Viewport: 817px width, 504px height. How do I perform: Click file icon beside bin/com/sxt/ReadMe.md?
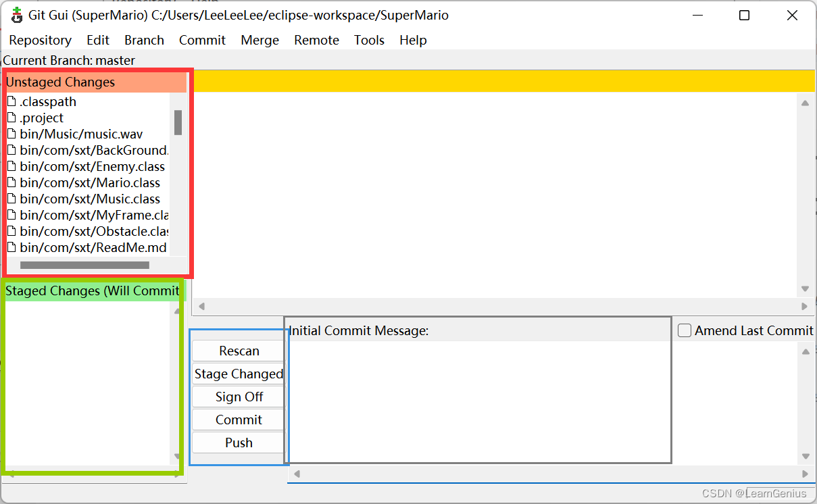(x=11, y=248)
